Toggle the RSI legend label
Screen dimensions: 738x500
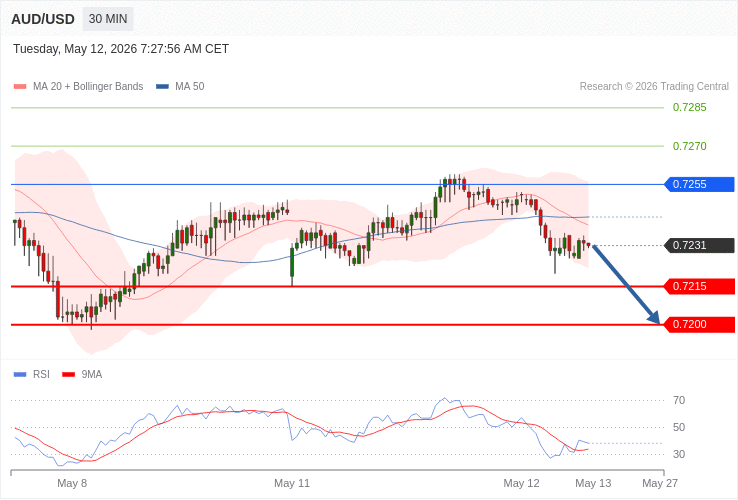tap(41, 374)
